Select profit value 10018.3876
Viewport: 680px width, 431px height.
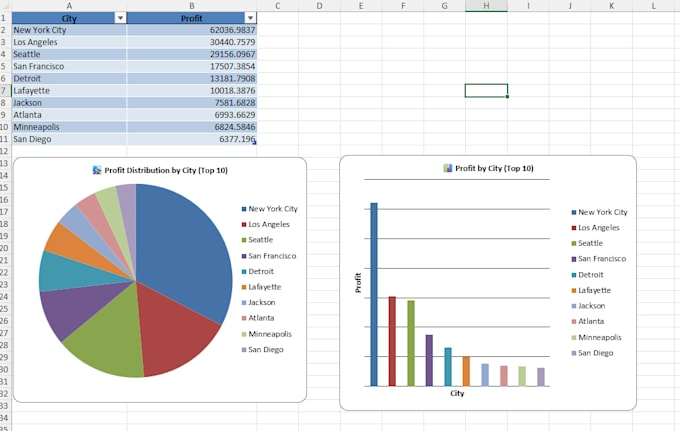(192, 91)
